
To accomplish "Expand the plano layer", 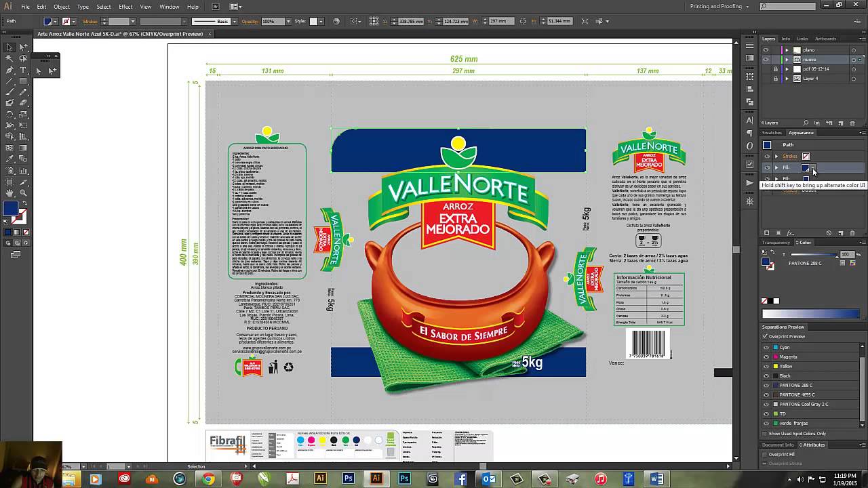I will pyautogui.click(x=787, y=50).
